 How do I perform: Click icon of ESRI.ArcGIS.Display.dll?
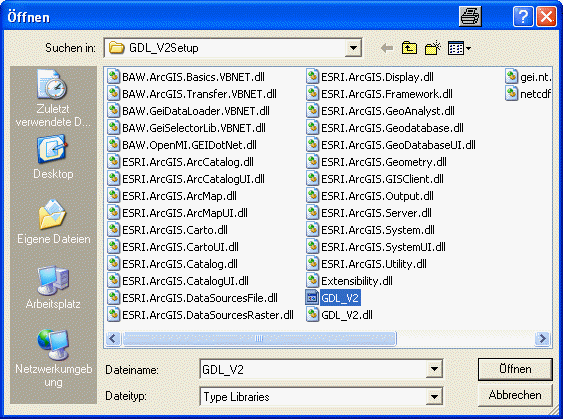click(x=312, y=77)
